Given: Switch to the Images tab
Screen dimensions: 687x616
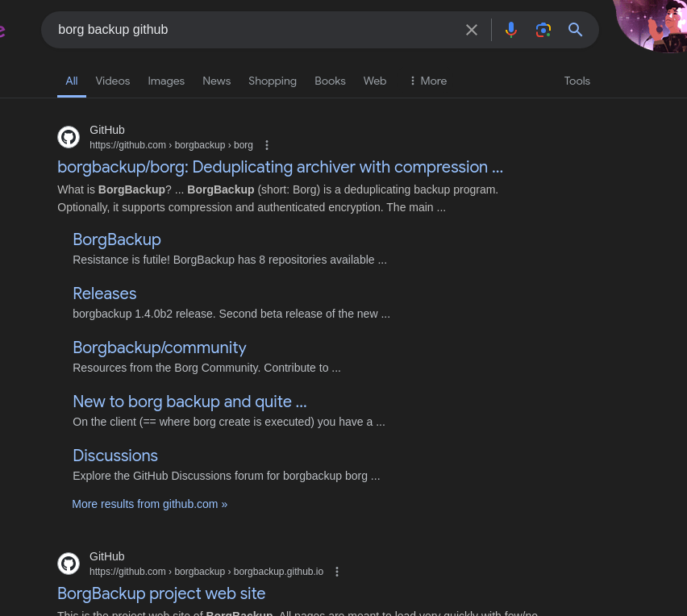Looking at the screenshot, I should point(166,81).
